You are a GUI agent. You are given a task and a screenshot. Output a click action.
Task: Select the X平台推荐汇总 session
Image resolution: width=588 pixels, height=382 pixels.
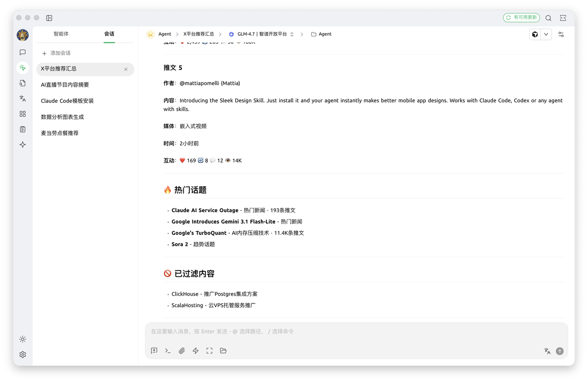click(85, 69)
